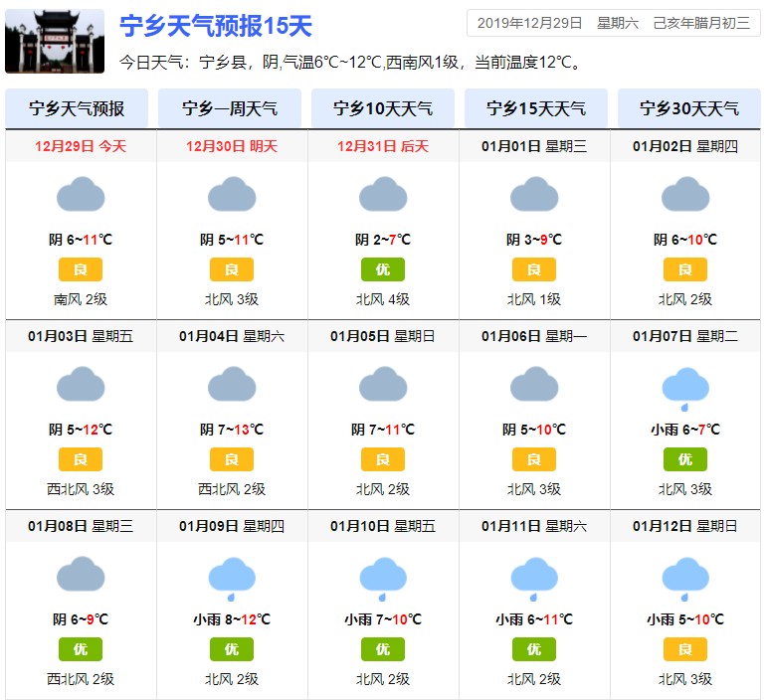767x700 pixels.
Task: Open the 01月01日 星期三 date header
Action: (534, 146)
